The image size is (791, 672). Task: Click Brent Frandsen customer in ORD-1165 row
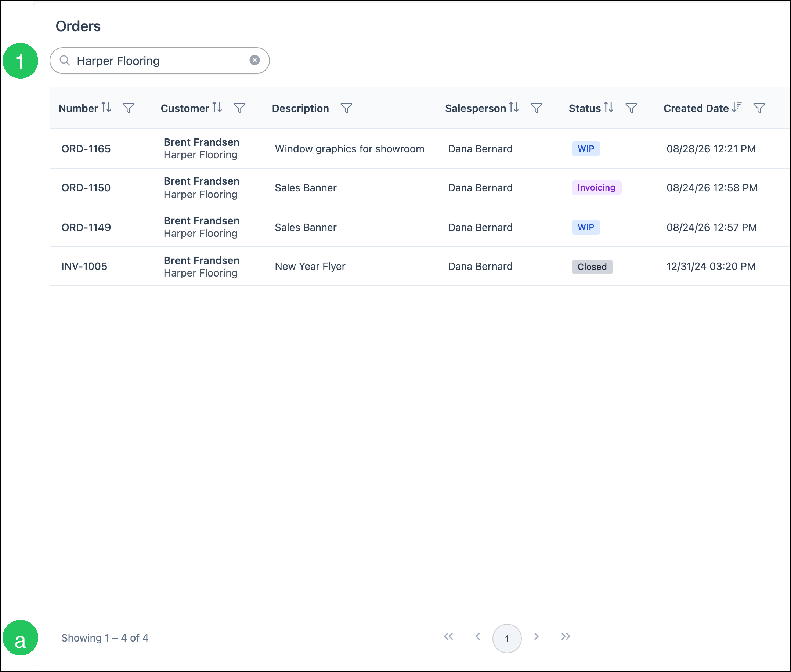tap(202, 142)
